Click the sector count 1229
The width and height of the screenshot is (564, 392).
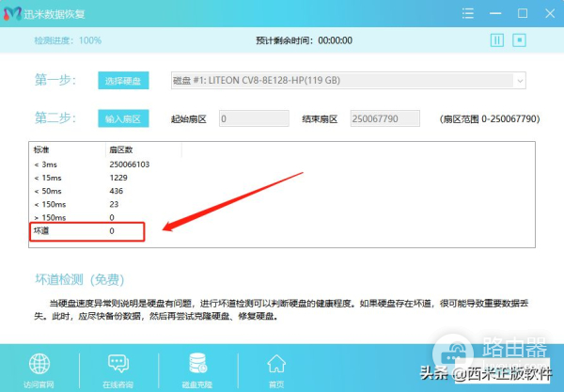click(118, 178)
